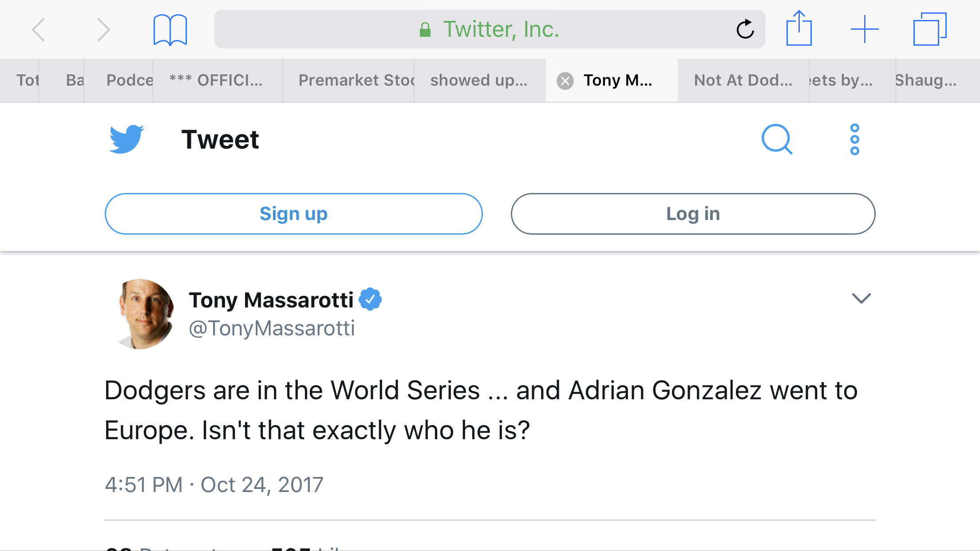The width and height of the screenshot is (980, 551).
Task: Click the Twitter, Inc. address bar
Action: tap(488, 29)
